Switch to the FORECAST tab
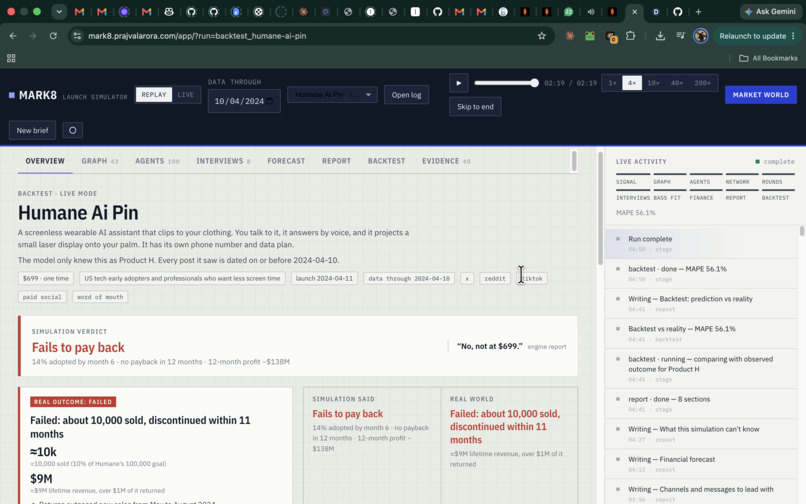This screenshot has height=504, width=806. [x=286, y=161]
